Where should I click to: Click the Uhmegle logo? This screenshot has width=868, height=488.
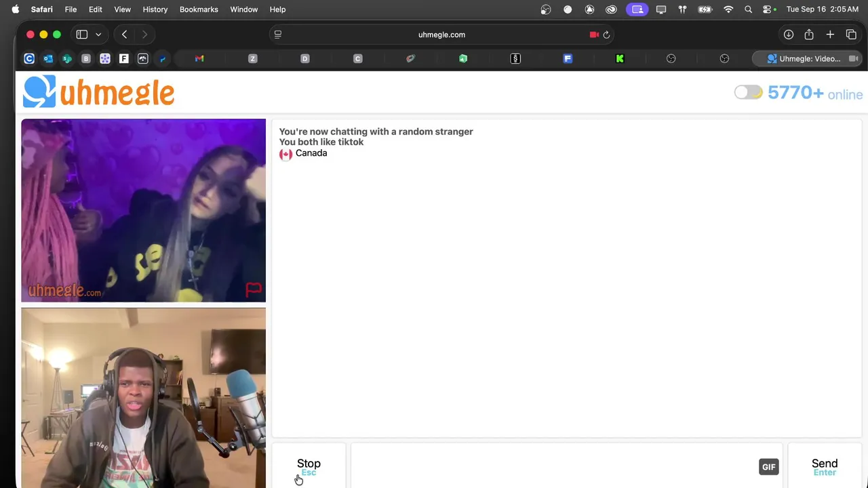pos(99,91)
